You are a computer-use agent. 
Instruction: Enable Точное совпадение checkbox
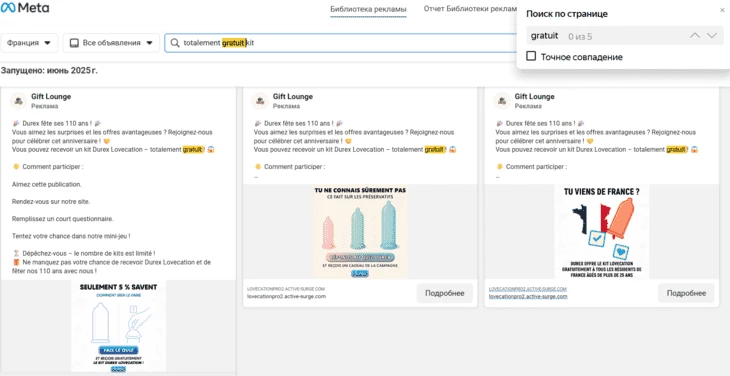click(x=531, y=56)
